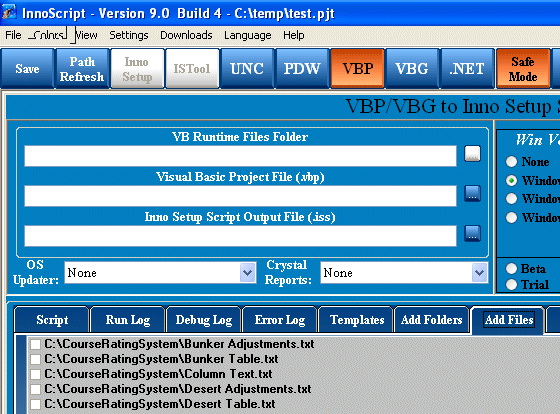Check the Desert Adjustments.txt file checkbox
560x414 pixels.
35,389
